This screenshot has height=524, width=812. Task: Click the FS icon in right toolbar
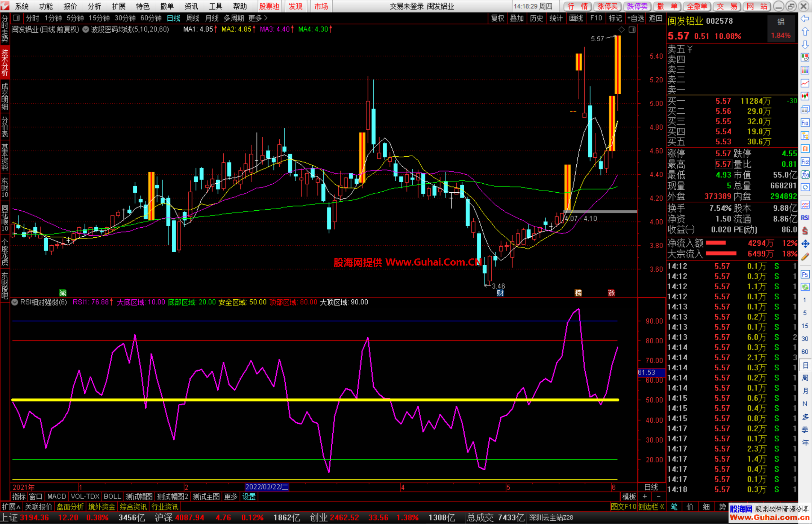click(805, 274)
